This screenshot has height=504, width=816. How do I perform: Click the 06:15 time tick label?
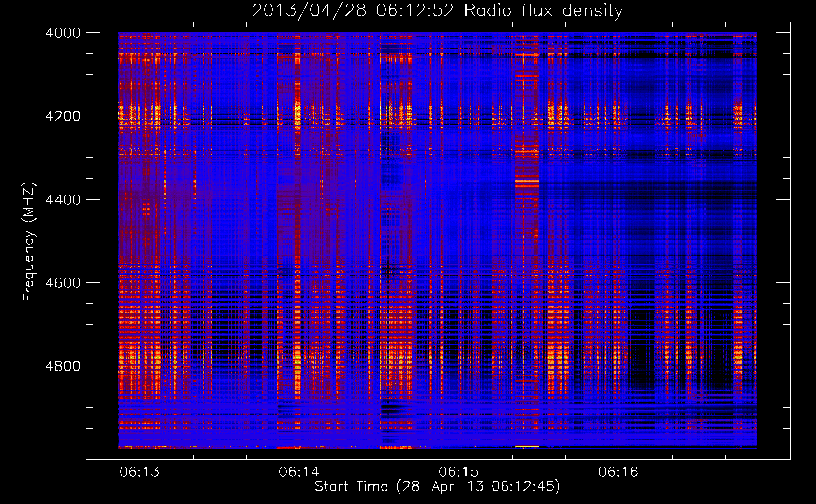459,472
